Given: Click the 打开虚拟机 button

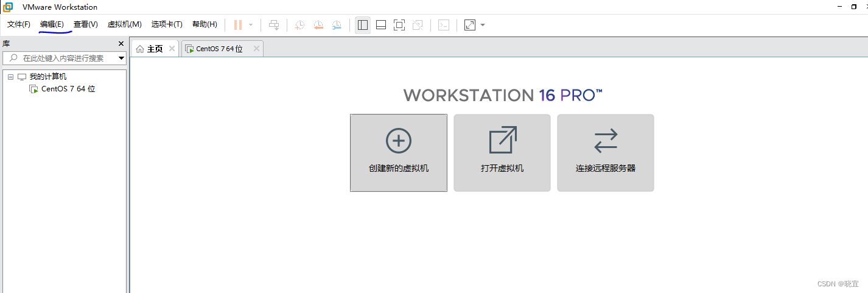Looking at the screenshot, I should [502, 153].
